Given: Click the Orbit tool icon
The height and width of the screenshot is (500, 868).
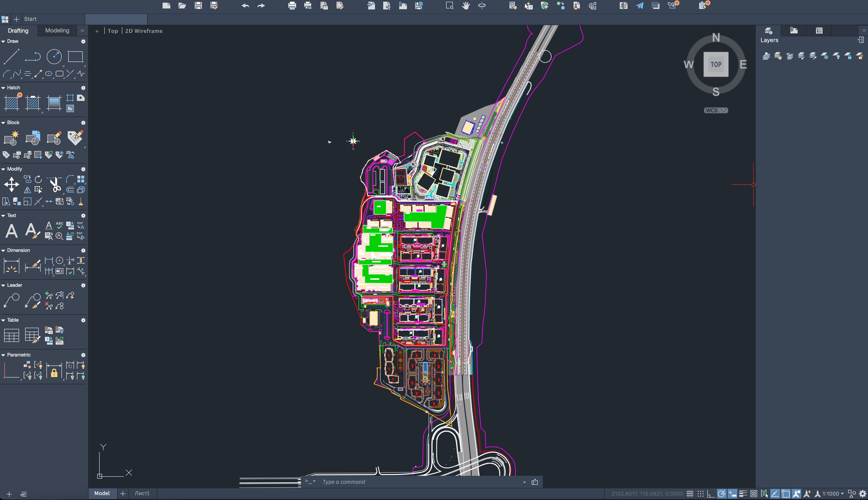Looking at the screenshot, I should (482, 6).
